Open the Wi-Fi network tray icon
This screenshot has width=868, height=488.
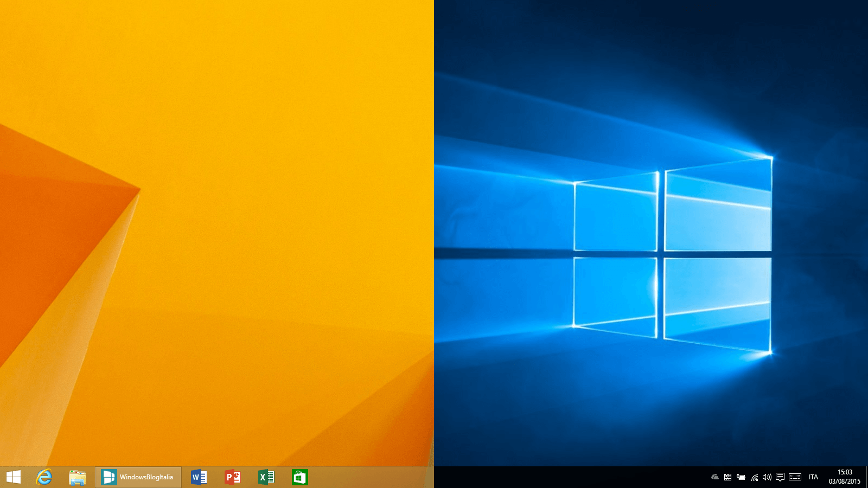755,477
